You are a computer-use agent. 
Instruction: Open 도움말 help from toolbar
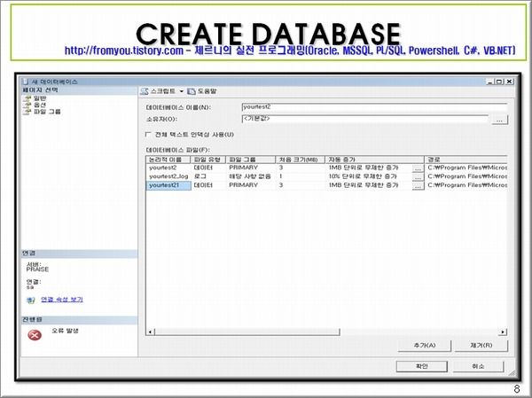202,91
